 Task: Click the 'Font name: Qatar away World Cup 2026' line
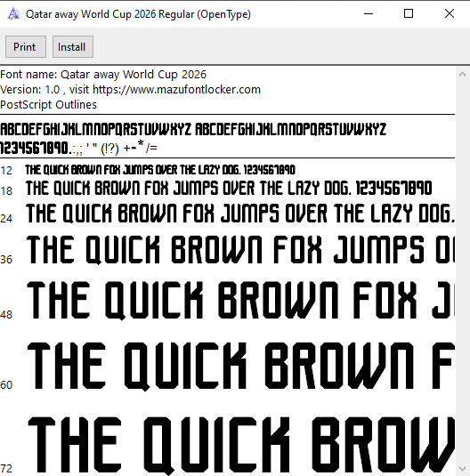103,75
